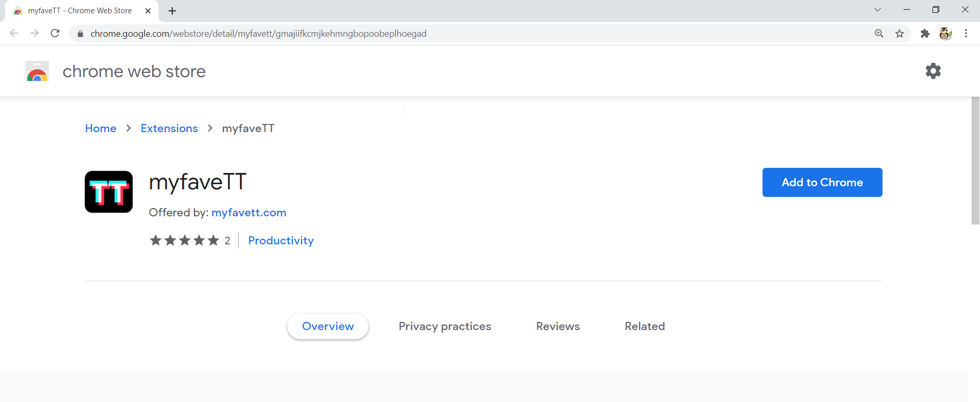Click the chrome web store title text
Image resolution: width=980 pixels, height=402 pixels.
pyautogui.click(x=134, y=71)
